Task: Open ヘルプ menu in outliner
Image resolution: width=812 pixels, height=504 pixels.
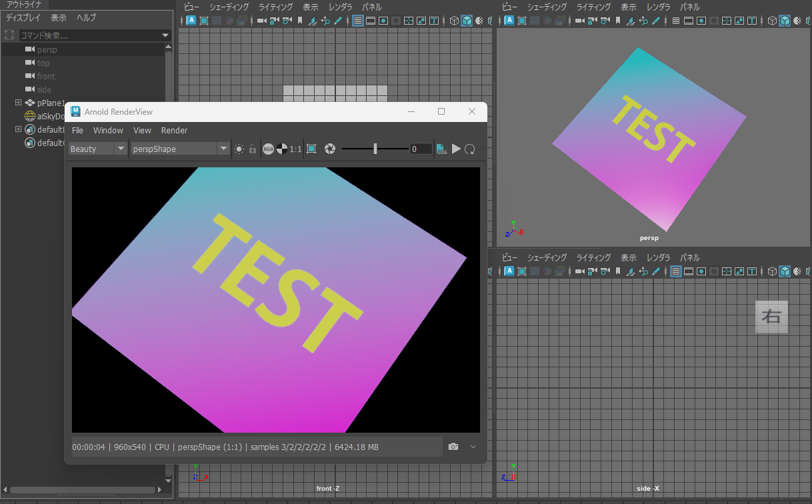Action: coord(86,18)
